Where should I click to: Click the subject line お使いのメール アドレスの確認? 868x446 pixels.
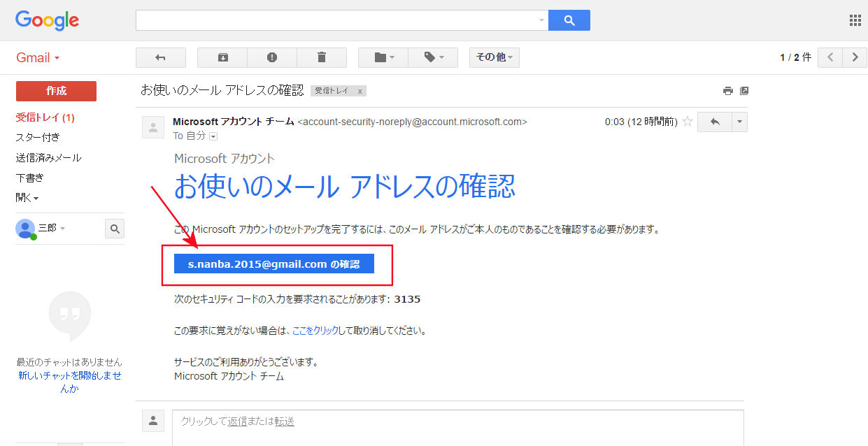pyautogui.click(x=222, y=90)
